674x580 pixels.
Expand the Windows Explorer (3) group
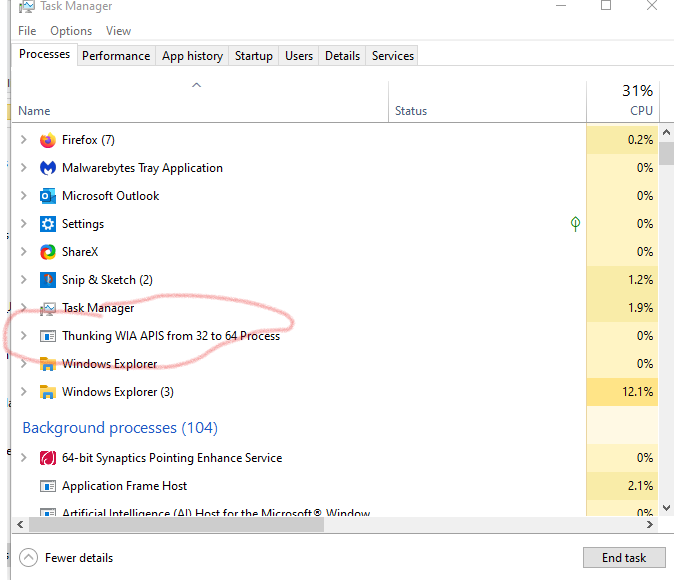[24, 392]
